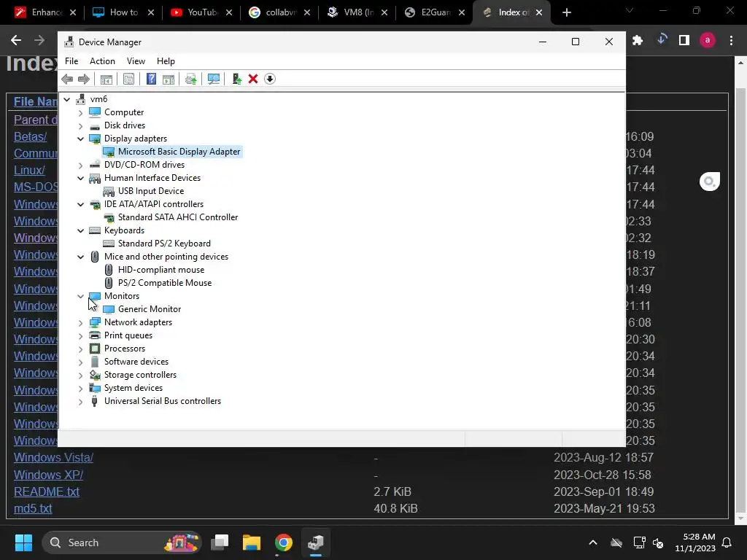This screenshot has width=747, height=560.
Task: Click Update device driver toolbar icon
Action: click(191, 79)
